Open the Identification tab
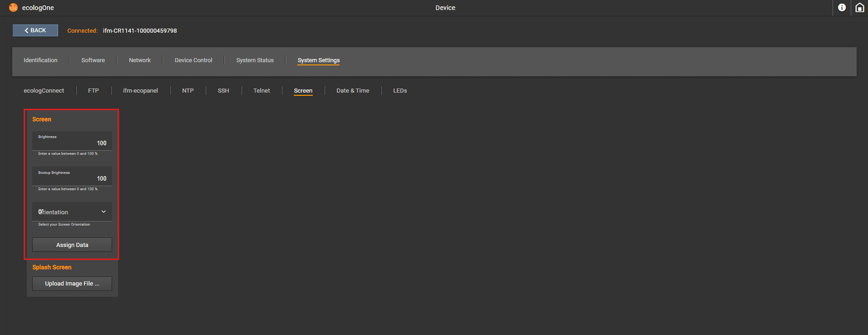 pos(40,60)
